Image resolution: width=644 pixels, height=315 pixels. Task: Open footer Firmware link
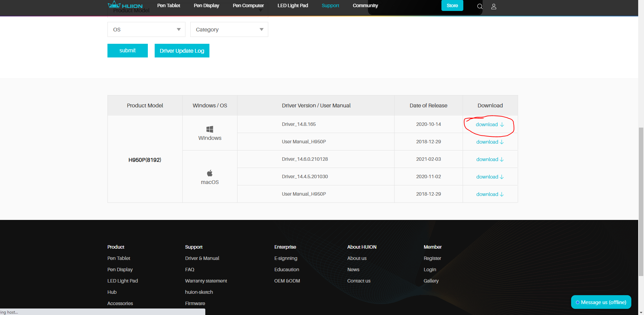click(x=195, y=303)
